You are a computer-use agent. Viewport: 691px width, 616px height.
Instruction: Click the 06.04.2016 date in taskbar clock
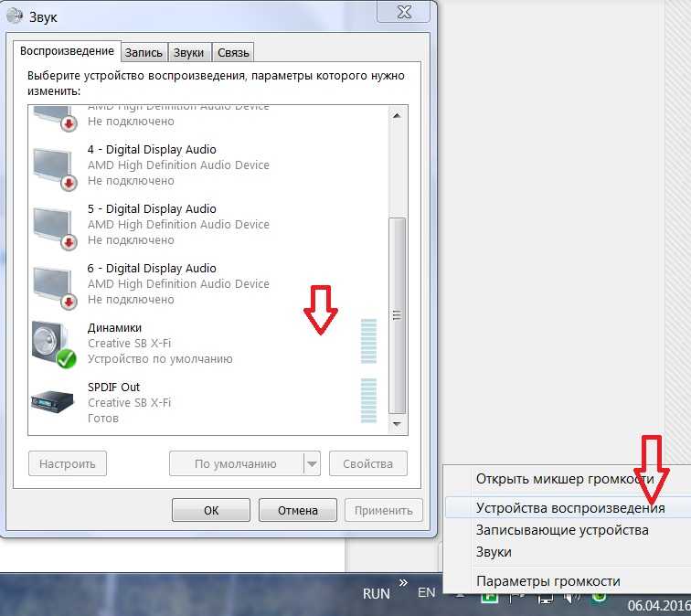click(659, 604)
